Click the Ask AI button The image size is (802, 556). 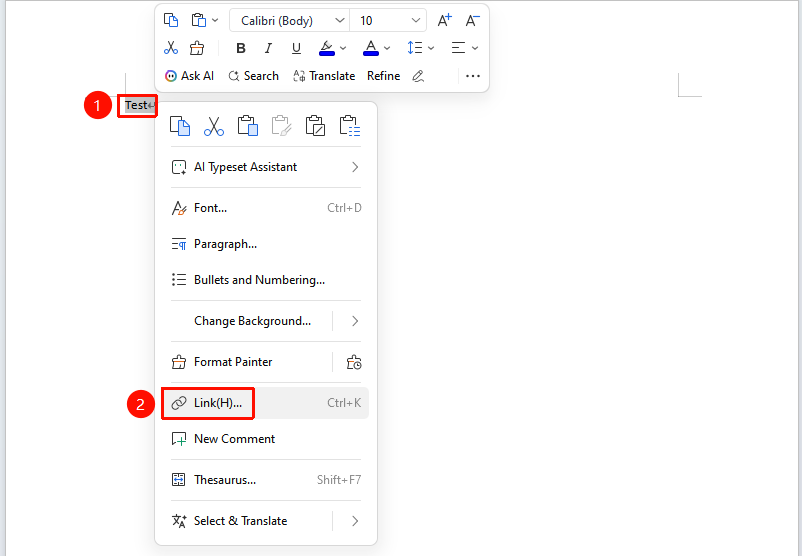pyautogui.click(x=189, y=76)
